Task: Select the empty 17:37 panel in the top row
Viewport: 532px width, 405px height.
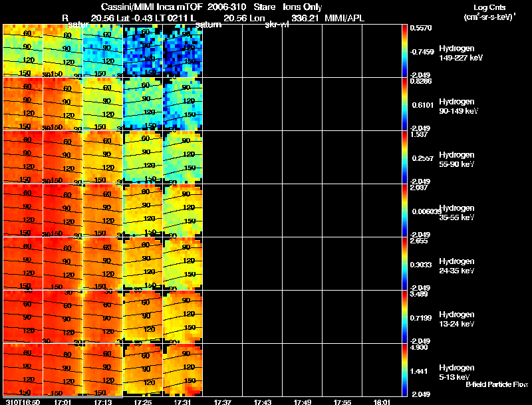Action: point(223,51)
